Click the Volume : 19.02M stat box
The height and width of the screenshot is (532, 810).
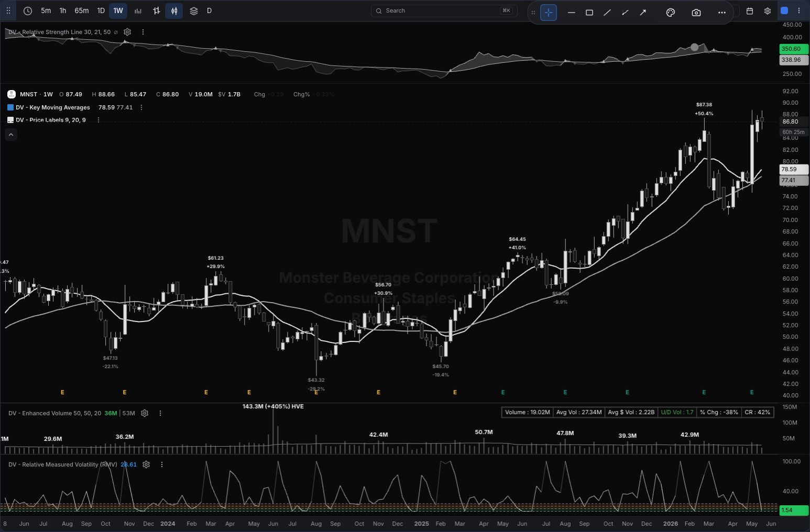pos(527,412)
